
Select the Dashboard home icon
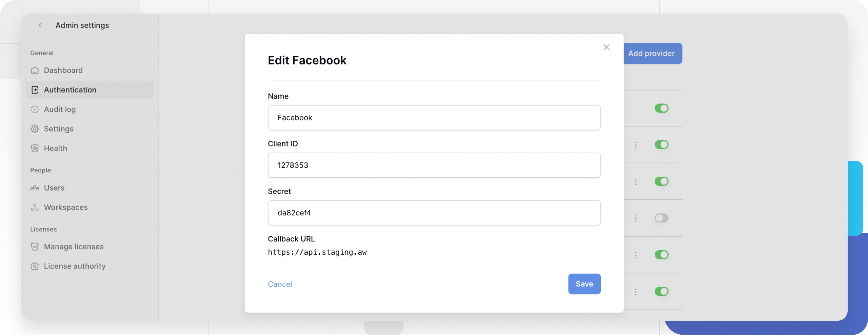(x=35, y=70)
